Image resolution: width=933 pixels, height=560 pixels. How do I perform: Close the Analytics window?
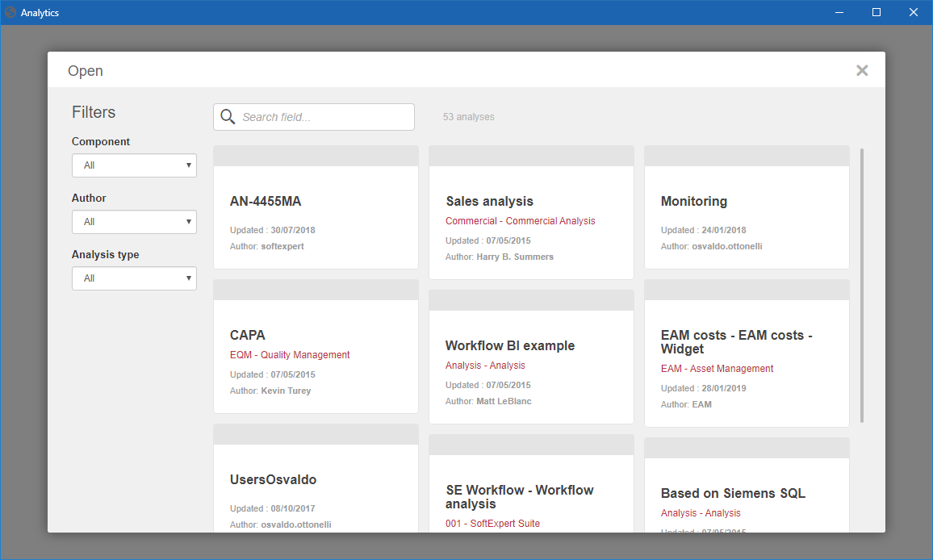click(x=914, y=12)
